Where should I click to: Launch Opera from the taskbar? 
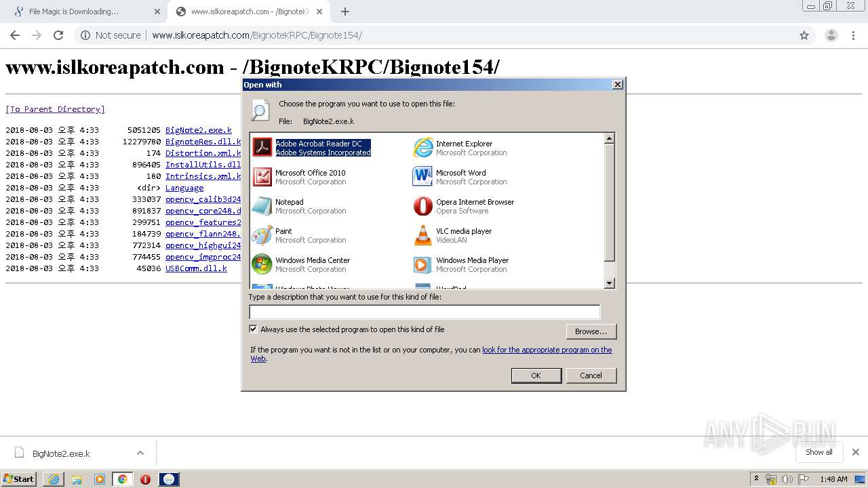145,479
